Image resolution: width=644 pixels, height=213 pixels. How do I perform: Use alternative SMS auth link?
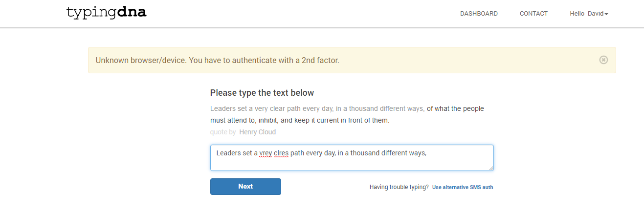point(463,187)
